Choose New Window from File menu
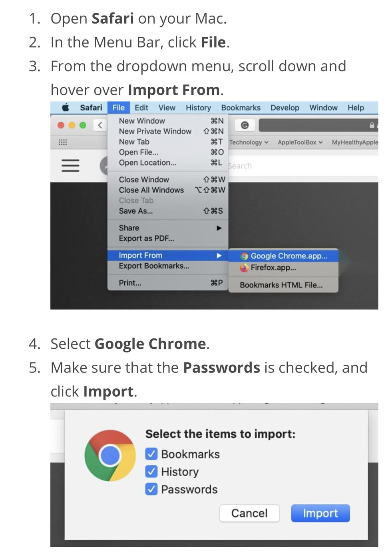392x560 pixels. click(x=168, y=121)
